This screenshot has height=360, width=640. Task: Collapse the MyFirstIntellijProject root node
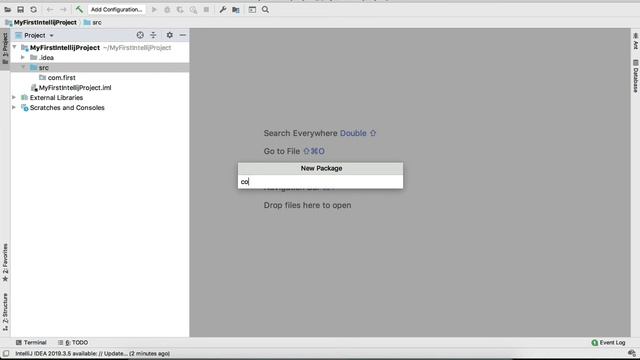[14, 47]
